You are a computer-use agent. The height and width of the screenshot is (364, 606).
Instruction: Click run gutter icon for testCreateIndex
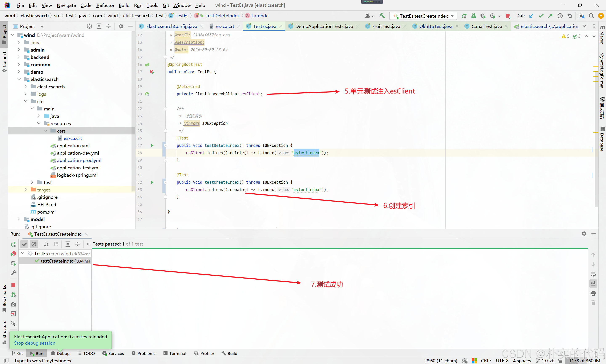coord(152,182)
